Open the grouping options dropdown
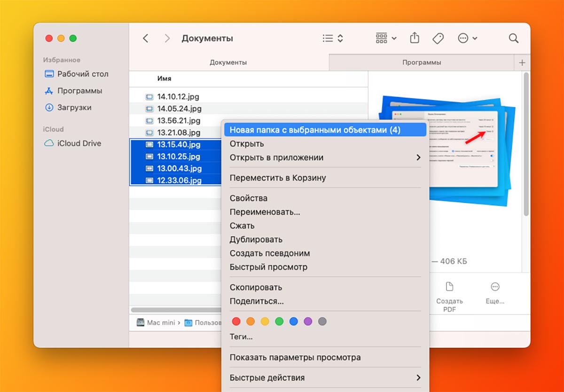Screen dimensions: 564x392 385,38
